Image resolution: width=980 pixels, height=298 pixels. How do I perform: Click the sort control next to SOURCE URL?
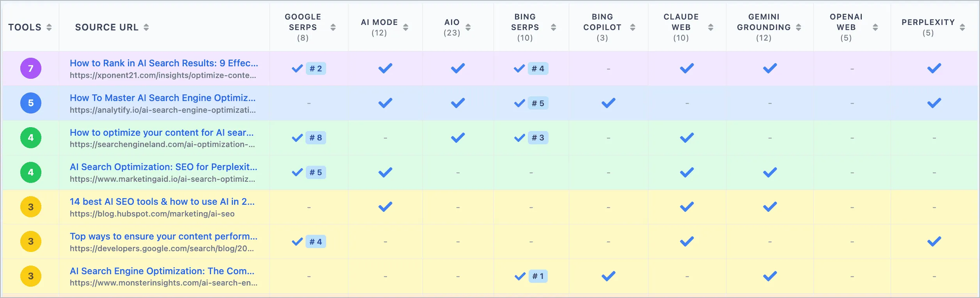(146, 27)
